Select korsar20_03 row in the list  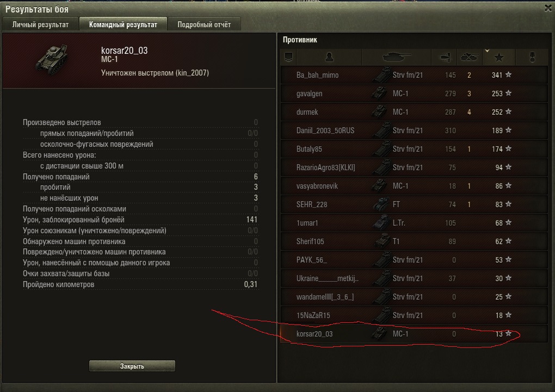point(414,334)
